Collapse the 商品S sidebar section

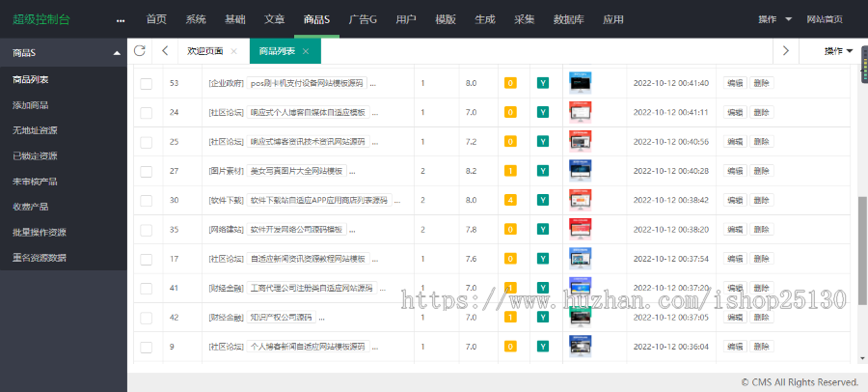pyautogui.click(x=64, y=53)
